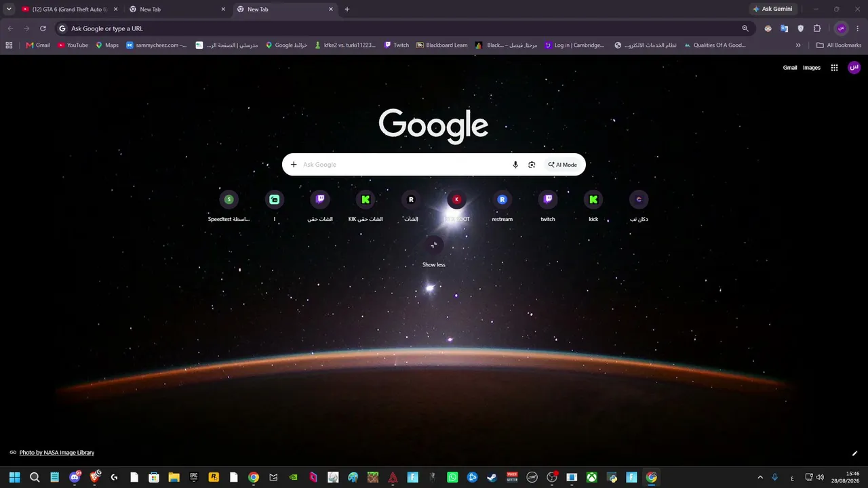Expand the system tray hidden icons arrow

pyautogui.click(x=759, y=477)
